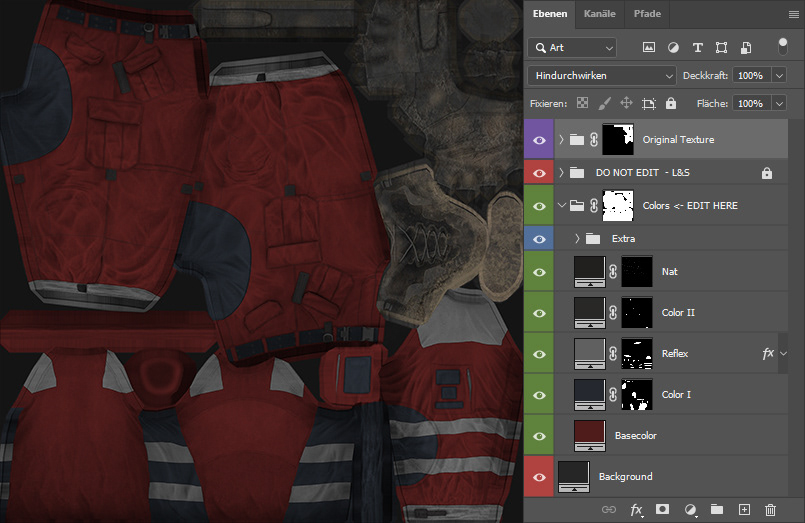Click link layers icon at panel bottom

click(x=609, y=509)
